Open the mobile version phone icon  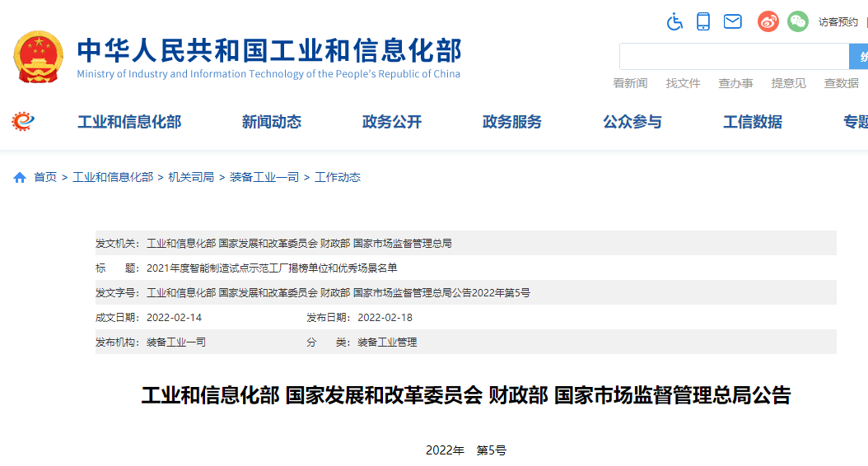pos(703,21)
